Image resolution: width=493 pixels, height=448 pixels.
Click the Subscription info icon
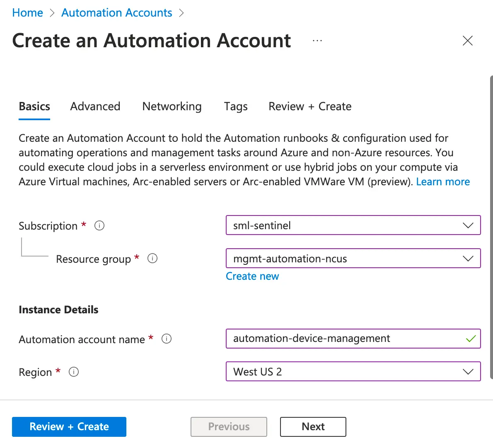[99, 225]
